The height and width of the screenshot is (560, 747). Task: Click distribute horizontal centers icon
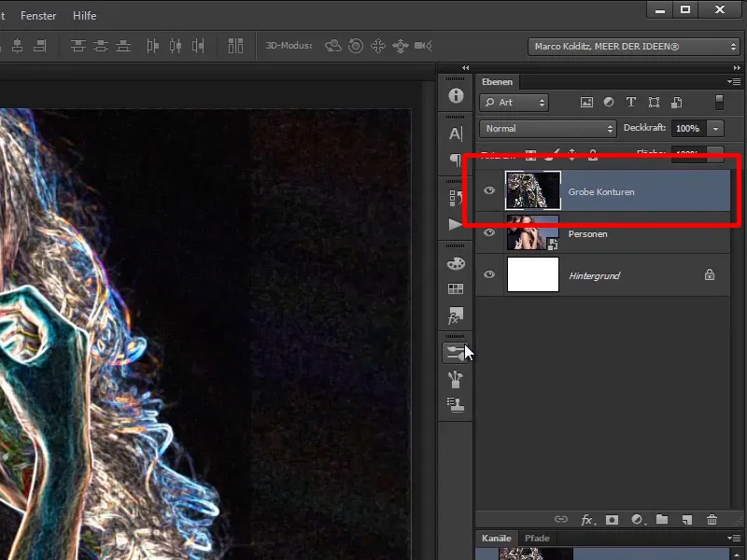[x=176, y=46]
